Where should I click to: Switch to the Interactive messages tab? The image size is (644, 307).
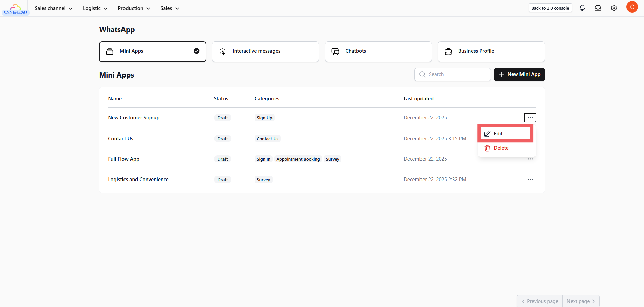(265, 52)
